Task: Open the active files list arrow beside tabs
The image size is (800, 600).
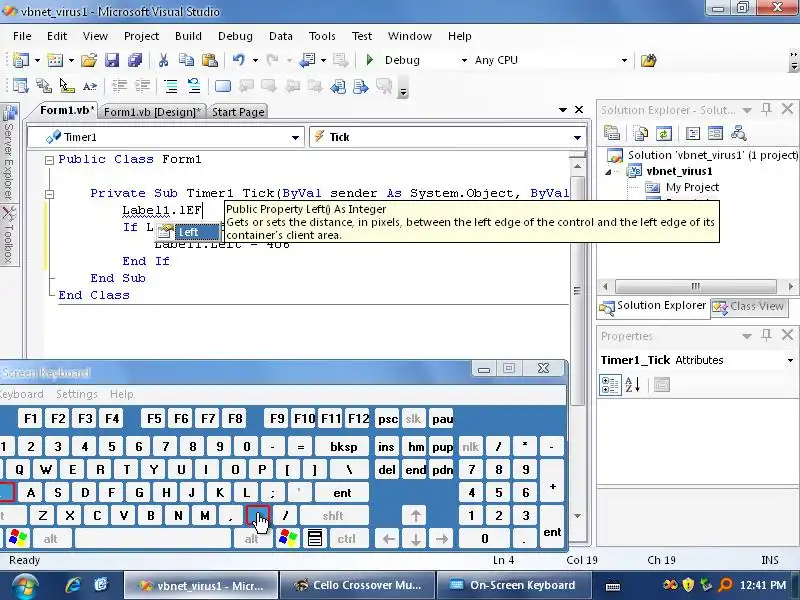Action: click(563, 110)
